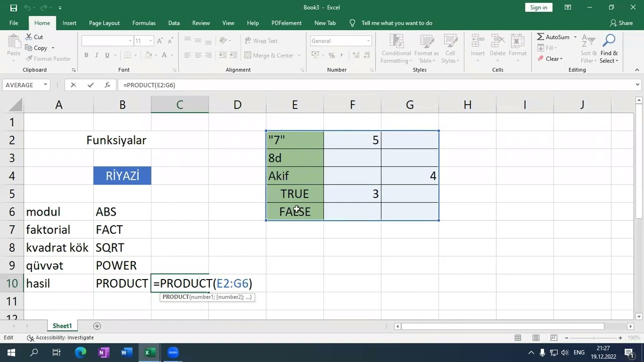Click the Insert Function fx icon
This screenshot has width=644, height=362.
tap(107, 85)
